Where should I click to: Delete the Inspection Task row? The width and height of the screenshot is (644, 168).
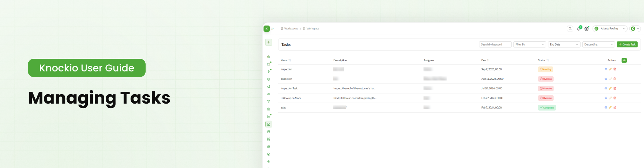pos(615,89)
